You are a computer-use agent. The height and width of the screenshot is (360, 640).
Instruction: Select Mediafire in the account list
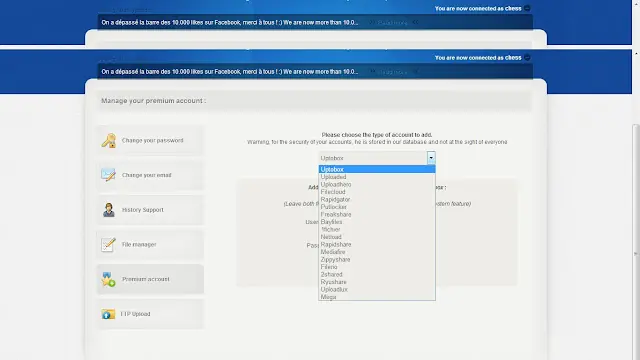(377, 252)
